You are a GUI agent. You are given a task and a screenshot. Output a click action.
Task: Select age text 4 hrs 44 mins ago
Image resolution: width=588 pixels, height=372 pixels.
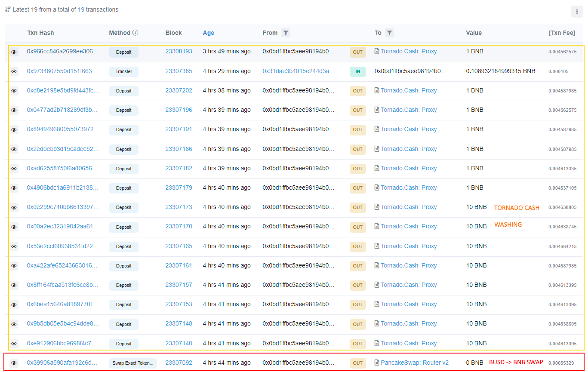[x=227, y=363]
